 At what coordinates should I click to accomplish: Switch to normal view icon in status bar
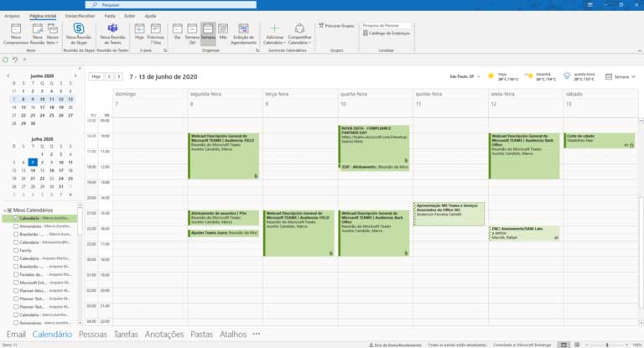tap(563, 345)
